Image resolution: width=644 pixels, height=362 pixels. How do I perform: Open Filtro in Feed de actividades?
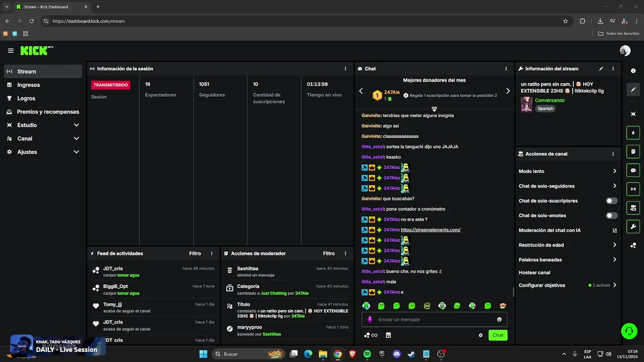pos(195,254)
